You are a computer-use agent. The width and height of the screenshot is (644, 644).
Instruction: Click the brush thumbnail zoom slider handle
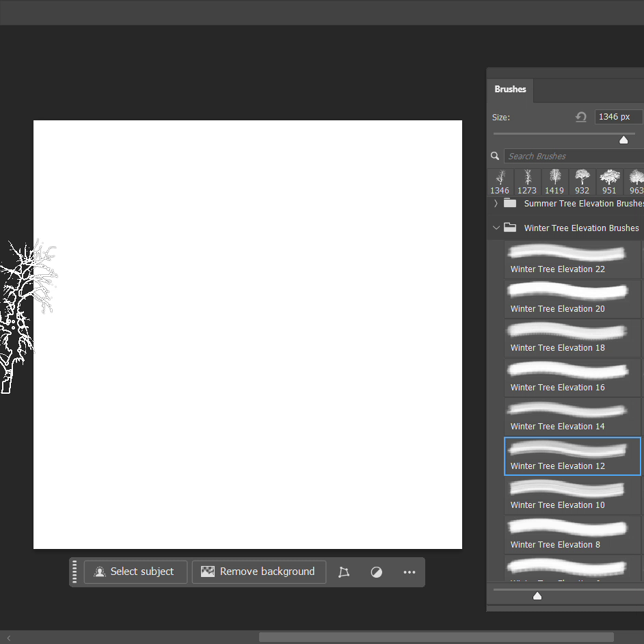click(x=537, y=596)
